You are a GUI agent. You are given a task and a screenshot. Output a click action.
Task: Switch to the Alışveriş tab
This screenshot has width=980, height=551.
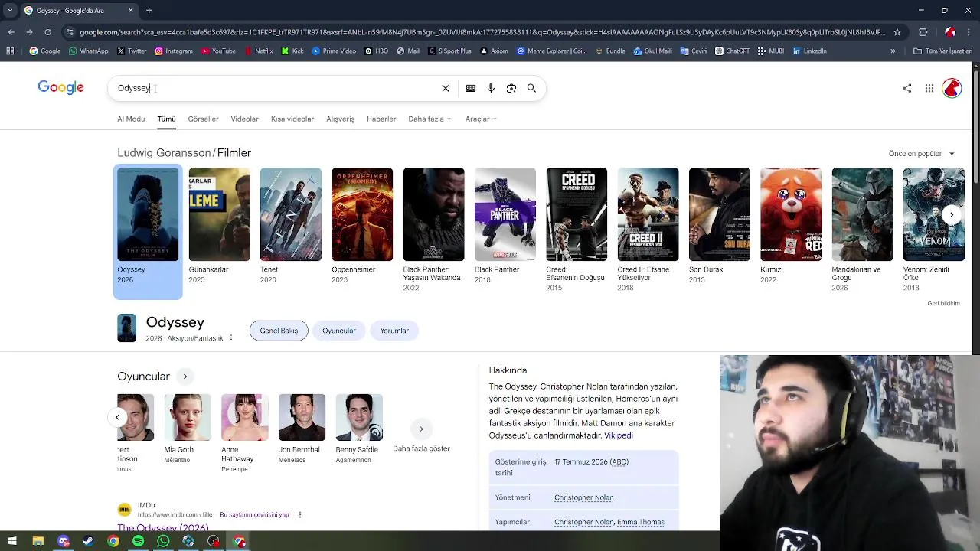click(x=340, y=119)
